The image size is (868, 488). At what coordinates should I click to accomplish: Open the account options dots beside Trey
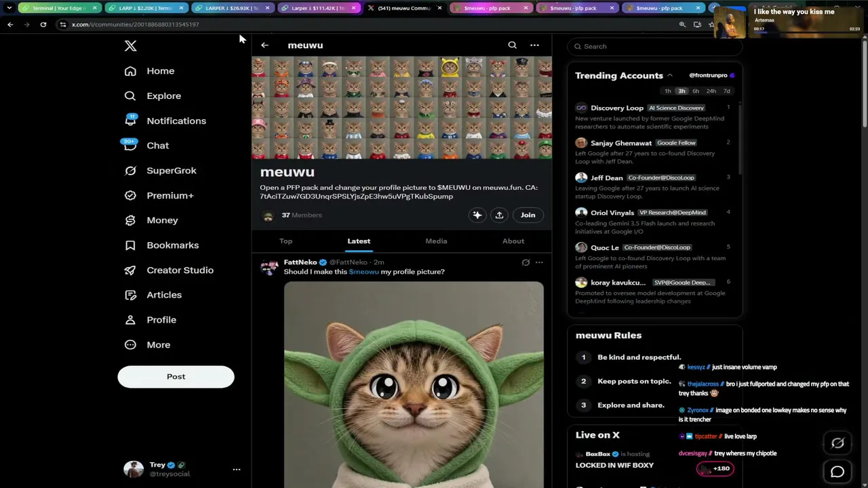[x=236, y=469]
